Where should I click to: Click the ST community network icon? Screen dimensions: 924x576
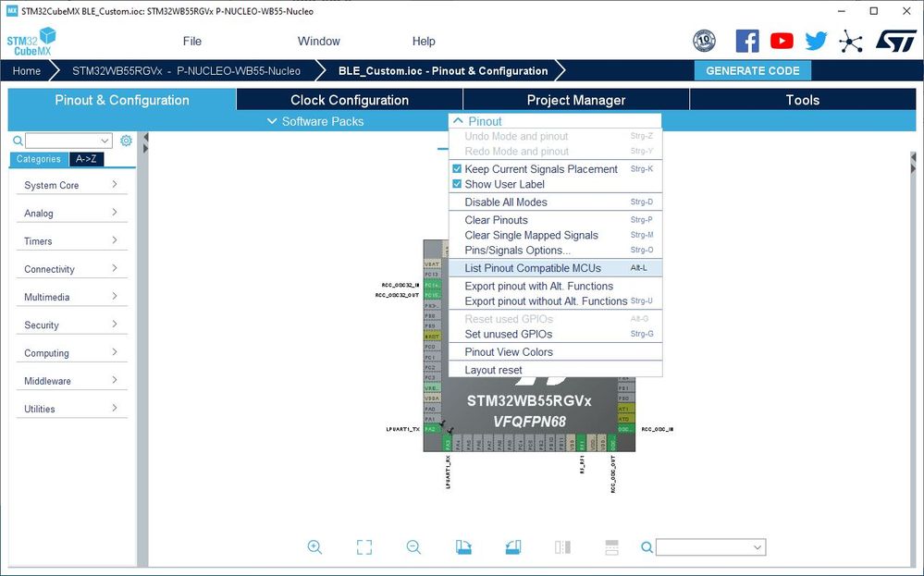[850, 42]
